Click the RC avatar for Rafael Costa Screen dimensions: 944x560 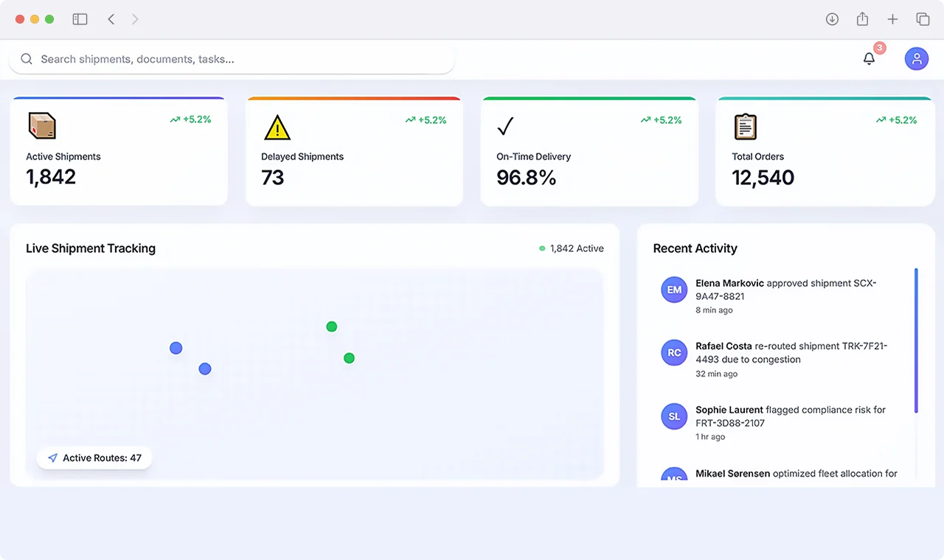click(x=674, y=353)
